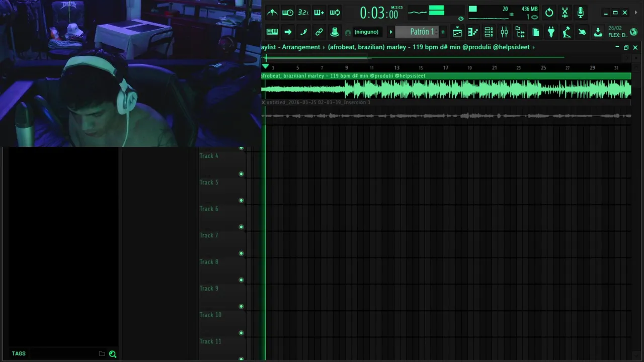Click the playhead marker on timeline

click(x=266, y=66)
